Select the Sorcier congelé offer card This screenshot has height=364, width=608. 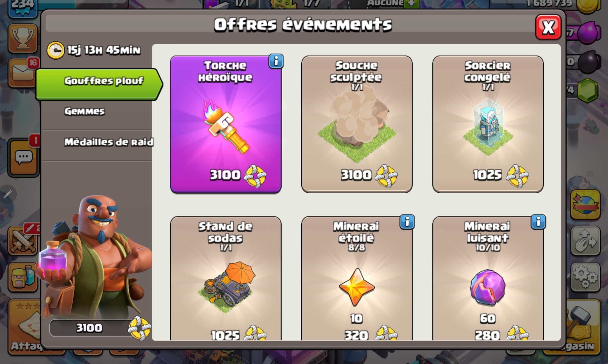point(488,124)
